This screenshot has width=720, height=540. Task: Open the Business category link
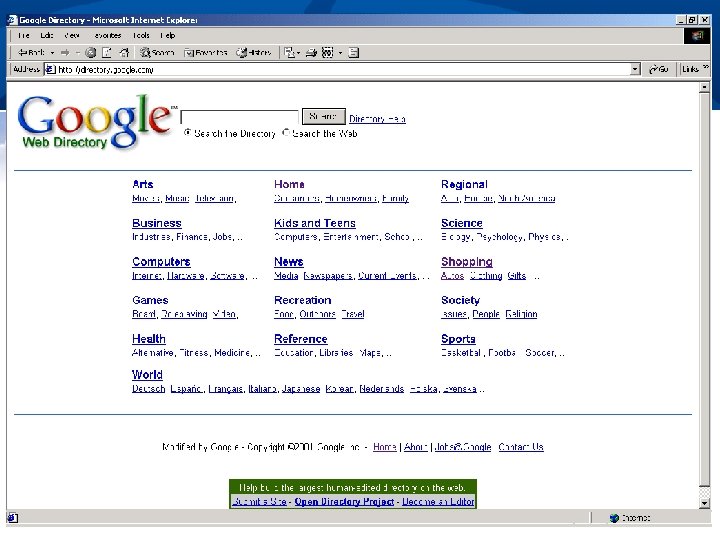click(157, 223)
